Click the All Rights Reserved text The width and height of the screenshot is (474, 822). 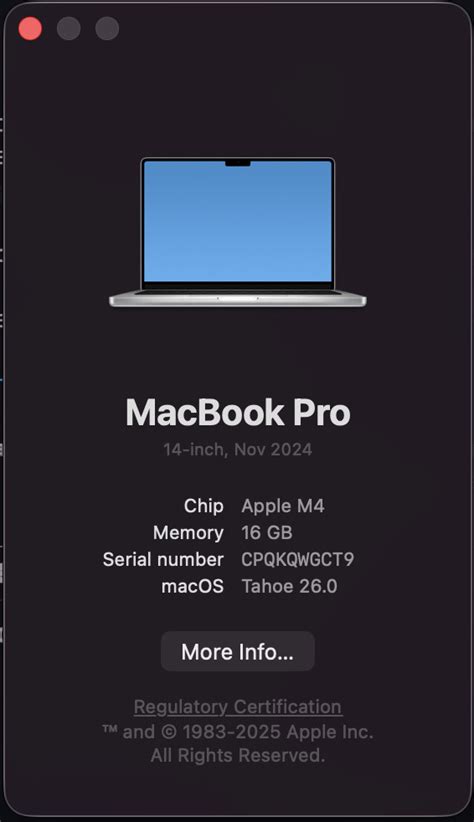(x=238, y=755)
